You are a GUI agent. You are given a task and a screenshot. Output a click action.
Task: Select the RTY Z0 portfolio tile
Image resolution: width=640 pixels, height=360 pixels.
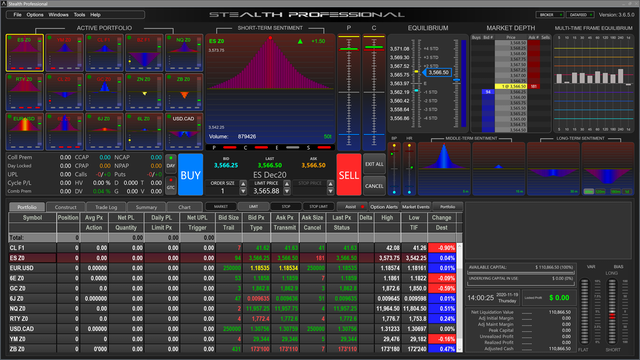click(x=24, y=92)
